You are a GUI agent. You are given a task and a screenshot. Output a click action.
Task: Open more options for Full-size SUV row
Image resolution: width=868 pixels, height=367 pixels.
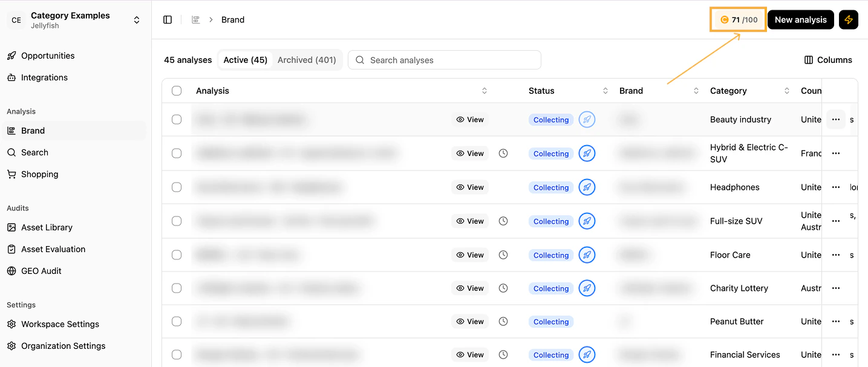[x=836, y=221]
